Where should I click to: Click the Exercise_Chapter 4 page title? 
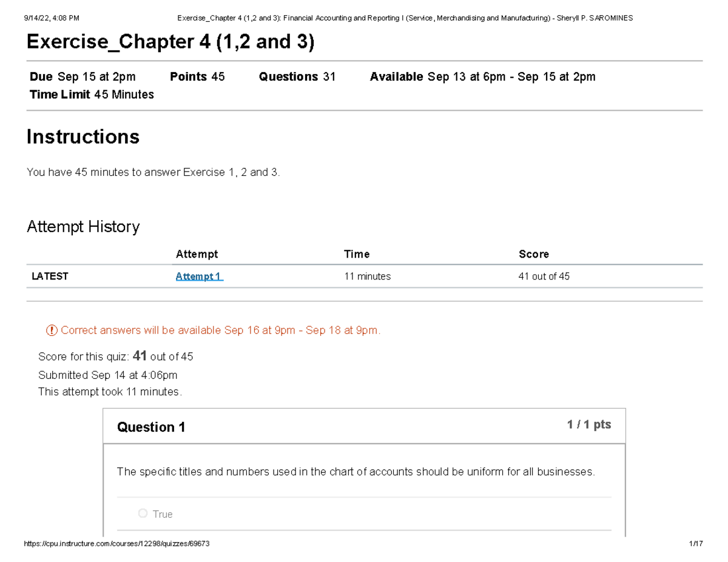(x=170, y=42)
